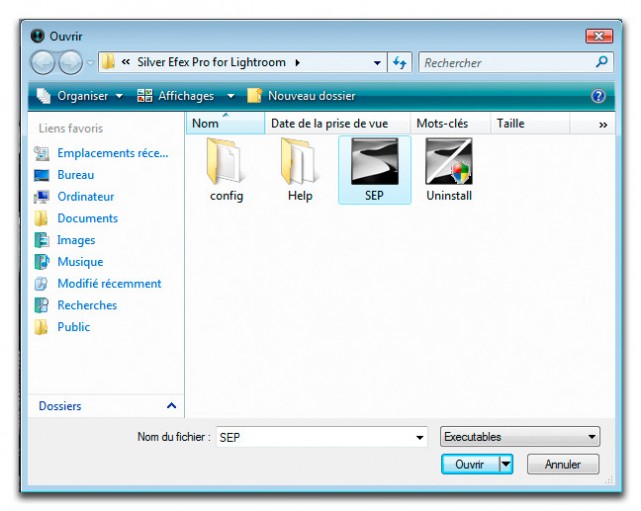Image resolution: width=641 pixels, height=511 pixels.
Task: Open the Affichages views dropdown arrow
Action: coord(231,96)
